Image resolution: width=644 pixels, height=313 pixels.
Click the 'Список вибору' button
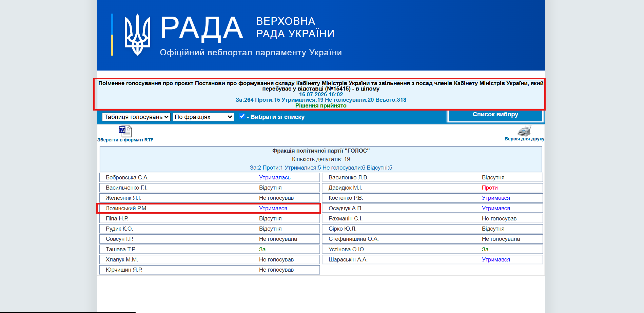[495, 115]
